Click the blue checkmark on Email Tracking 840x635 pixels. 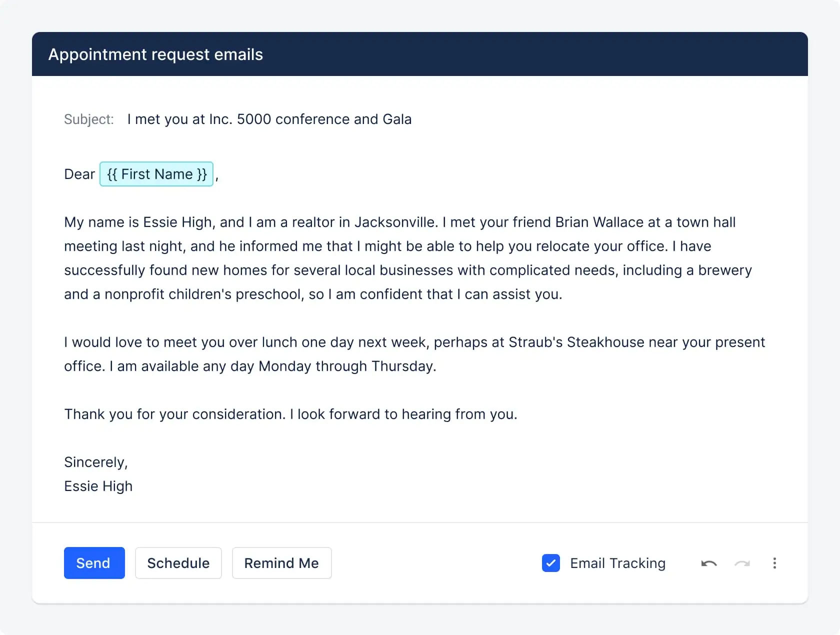(x=550, y=563)
